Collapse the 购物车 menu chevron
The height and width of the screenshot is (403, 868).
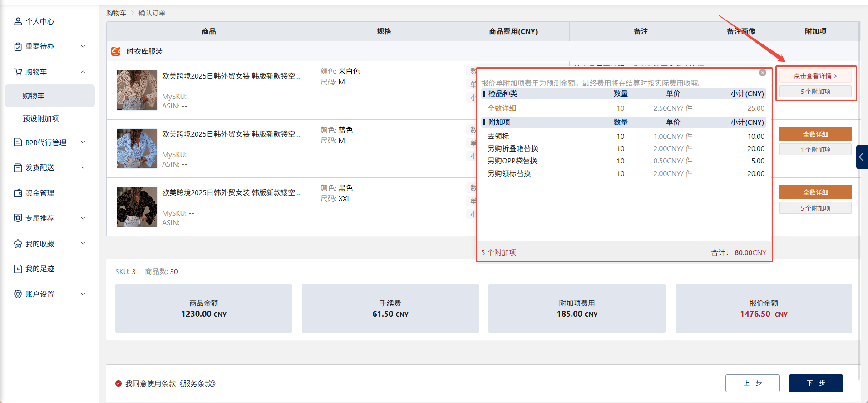click(x=83, y=72)
